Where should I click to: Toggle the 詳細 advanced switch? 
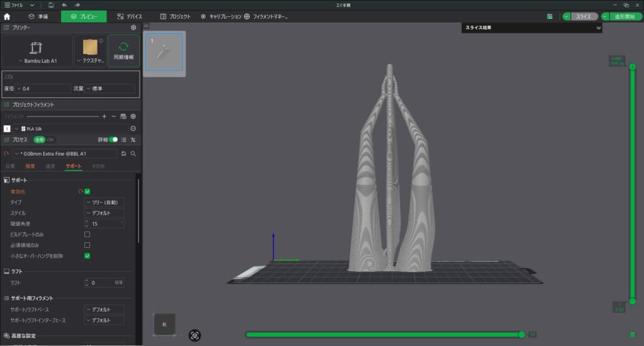[113, 140]
